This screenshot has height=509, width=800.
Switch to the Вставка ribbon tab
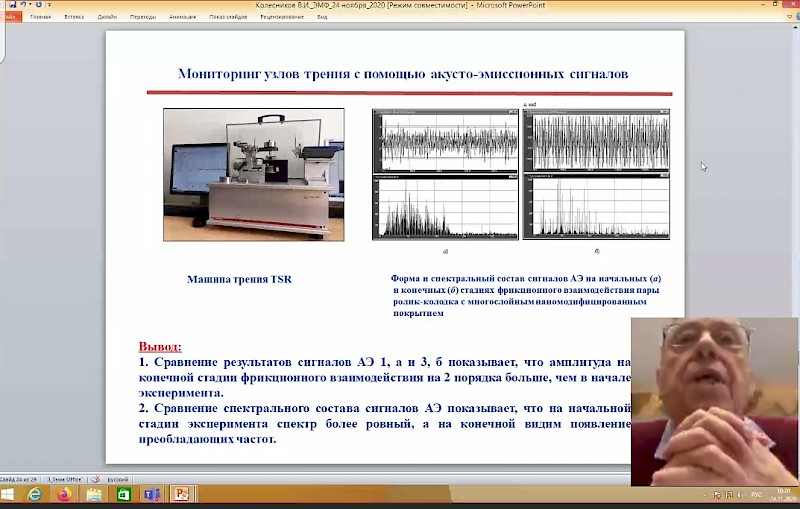point(74,17)
